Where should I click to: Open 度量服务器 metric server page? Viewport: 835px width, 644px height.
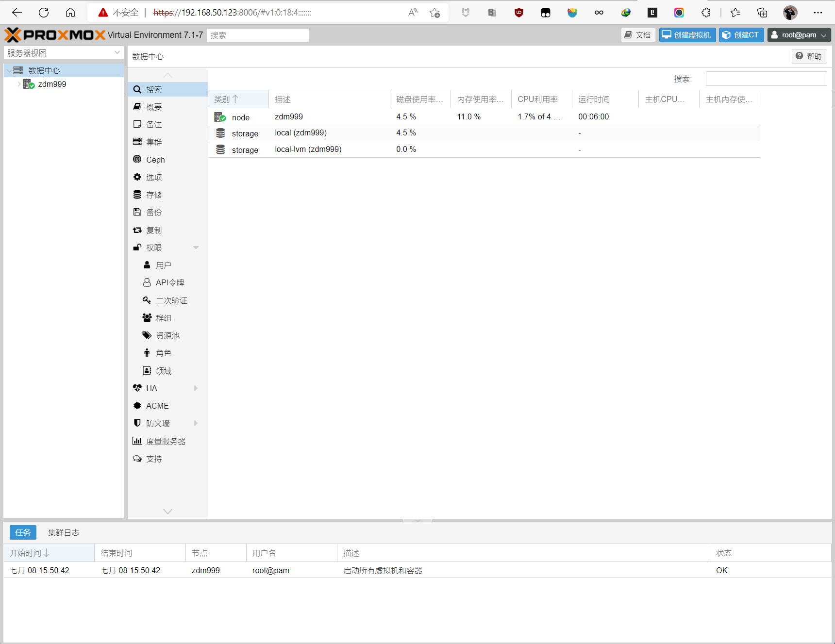pos(166,441)
